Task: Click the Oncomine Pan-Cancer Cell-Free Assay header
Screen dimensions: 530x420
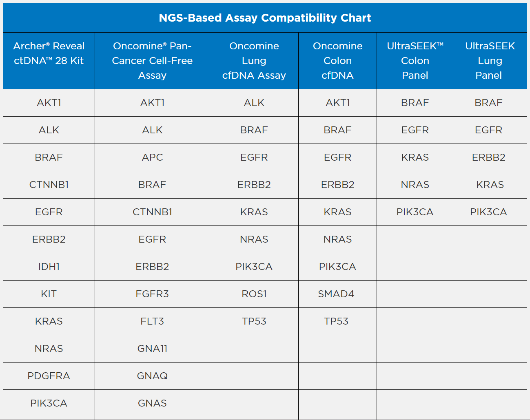Action: [x=152, y=61]
